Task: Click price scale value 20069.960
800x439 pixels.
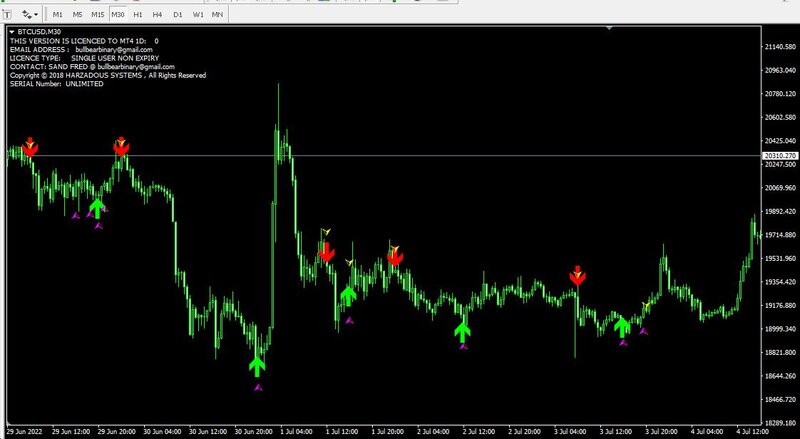Action: point(781,188)
